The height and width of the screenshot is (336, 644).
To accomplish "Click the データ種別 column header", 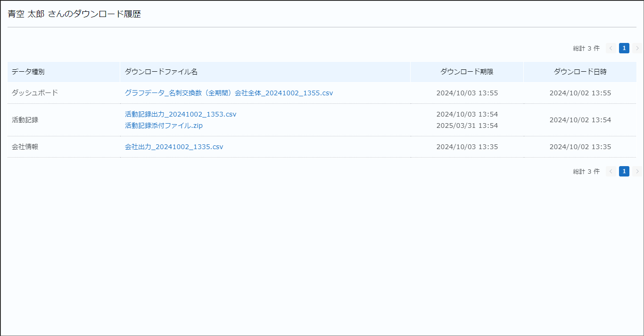I will click(x=28, y=72).
